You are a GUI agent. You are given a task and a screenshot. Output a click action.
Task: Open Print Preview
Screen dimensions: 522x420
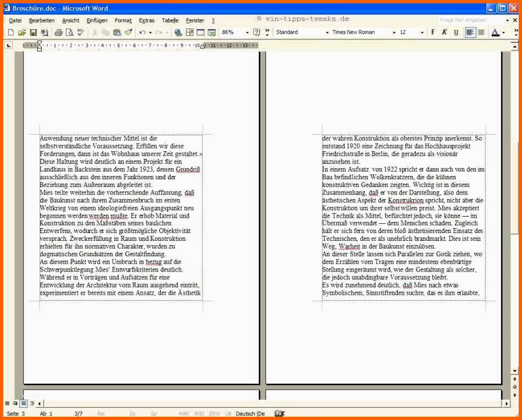(x=70, y=32)
